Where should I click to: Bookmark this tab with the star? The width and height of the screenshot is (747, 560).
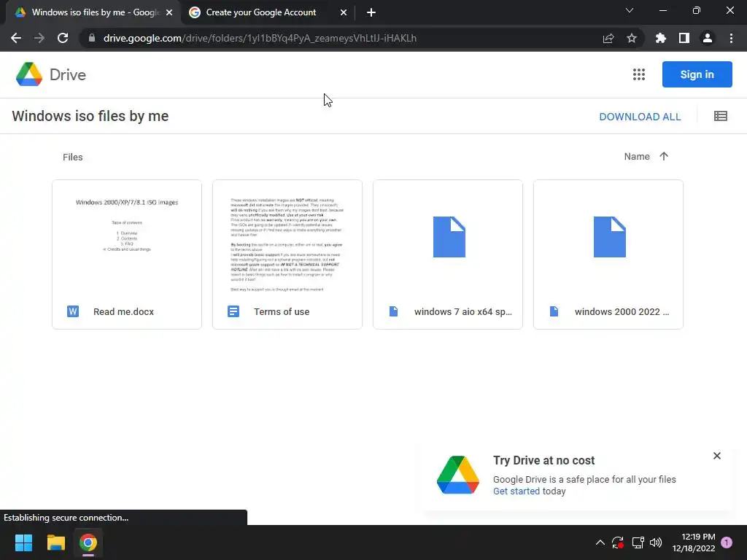click(x=632, y=38)
